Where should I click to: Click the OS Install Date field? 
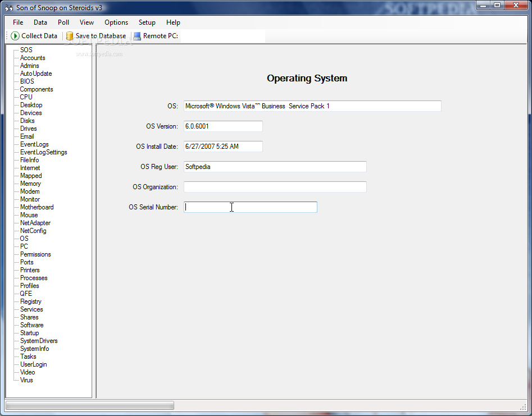pyautogui.click(x=223, y=147)
